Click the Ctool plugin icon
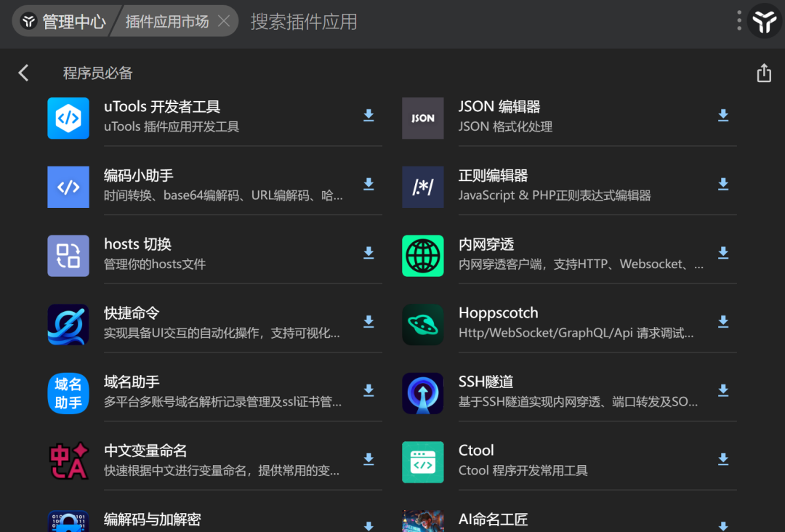The image size is (785, 532). [x=422, y=462]
